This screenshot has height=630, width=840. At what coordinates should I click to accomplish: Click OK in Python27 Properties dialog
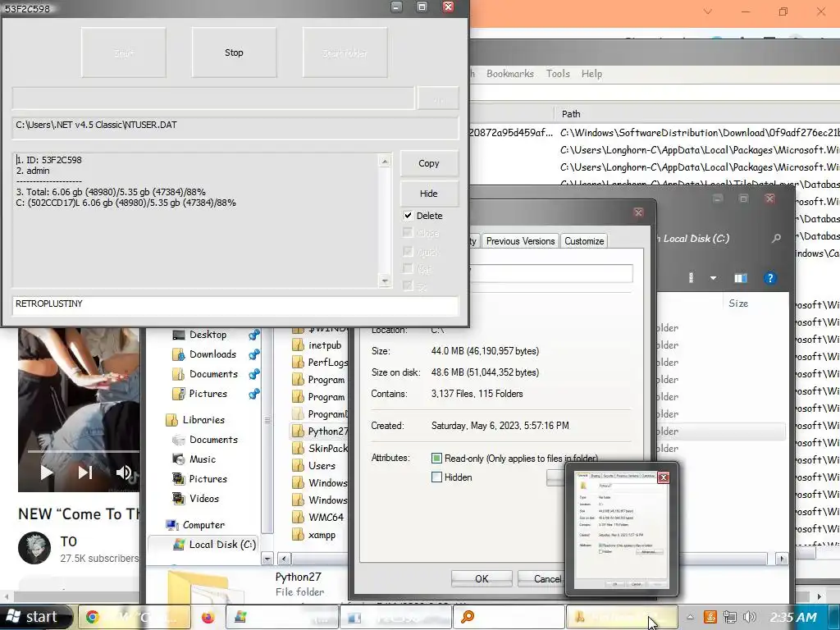(x=482, y=578)
